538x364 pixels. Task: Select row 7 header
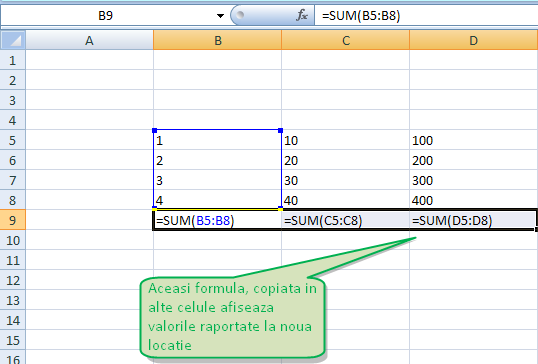[13, 180]
